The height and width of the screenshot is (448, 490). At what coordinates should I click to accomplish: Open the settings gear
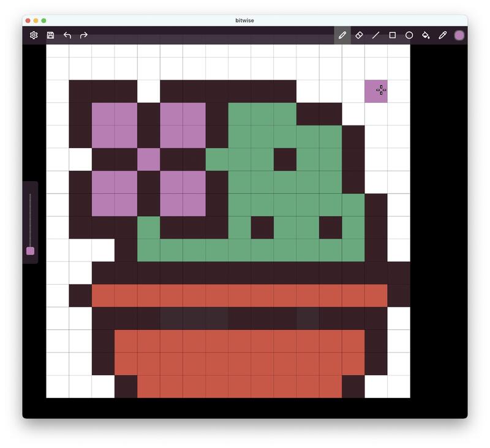pos(34,35)
